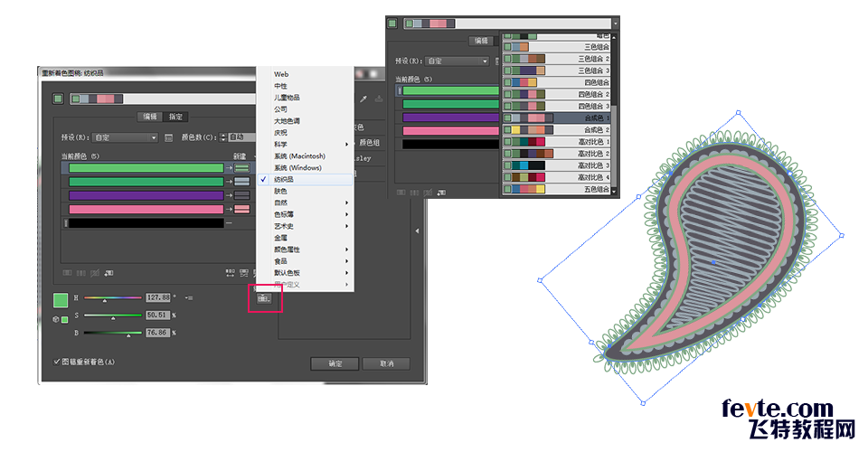
Task: Toggle the arrow on the pink color row
Action: 229,209
